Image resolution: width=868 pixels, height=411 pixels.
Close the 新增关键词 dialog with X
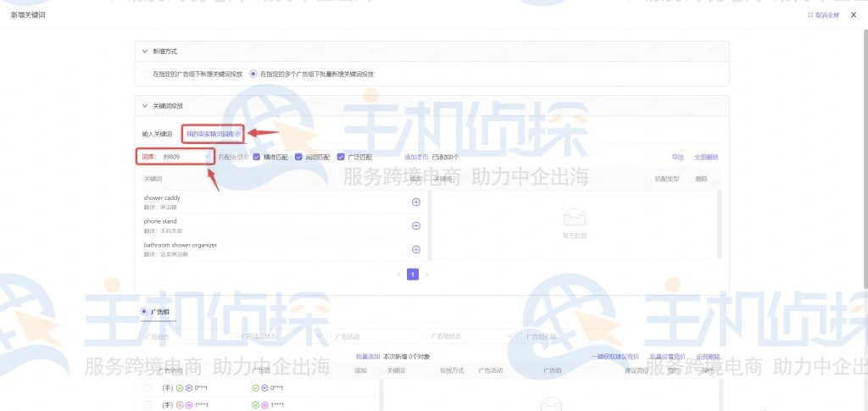[854, 15]
